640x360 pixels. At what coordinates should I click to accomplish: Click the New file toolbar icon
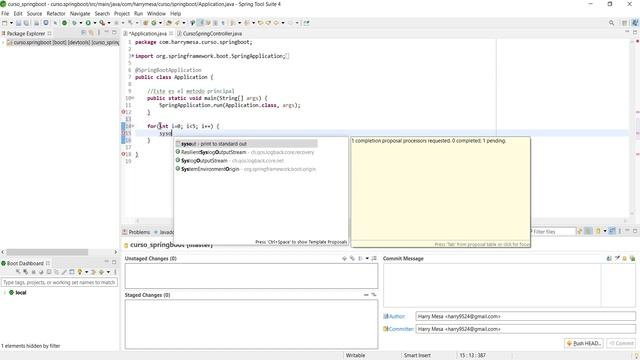(4, 23)
